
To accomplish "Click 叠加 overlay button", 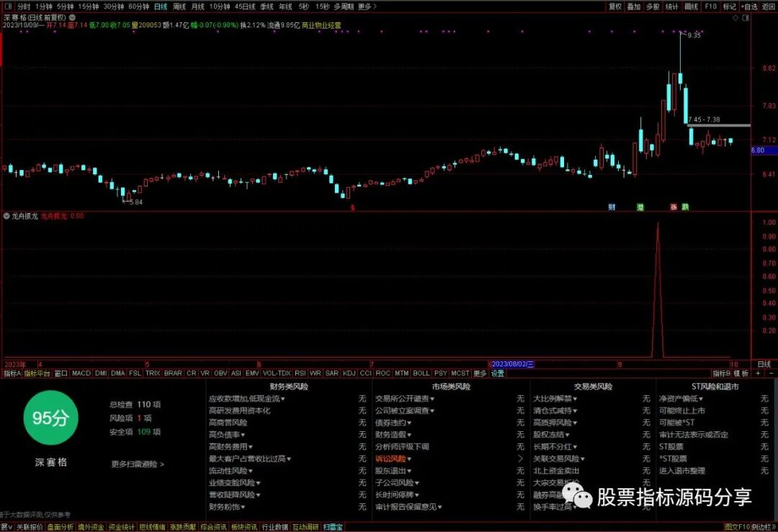I will [634, 6].
